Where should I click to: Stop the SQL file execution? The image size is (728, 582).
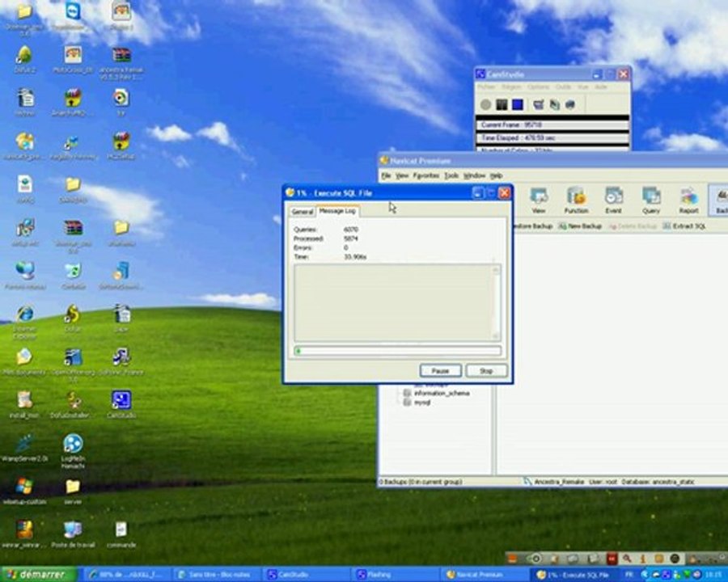pyautogui.click(x=486, y=370)
